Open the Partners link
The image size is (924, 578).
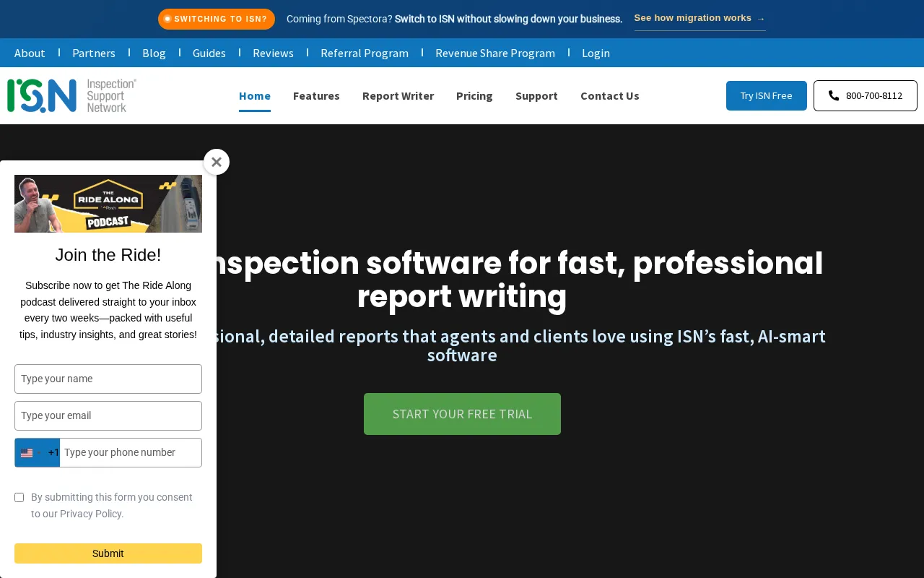click(94, 53)
